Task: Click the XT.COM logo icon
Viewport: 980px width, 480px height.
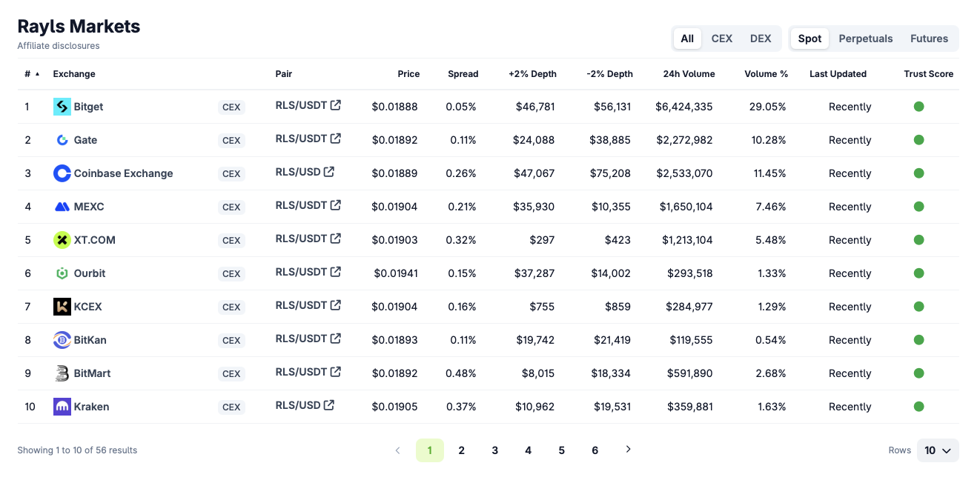Action: point(62,240)
